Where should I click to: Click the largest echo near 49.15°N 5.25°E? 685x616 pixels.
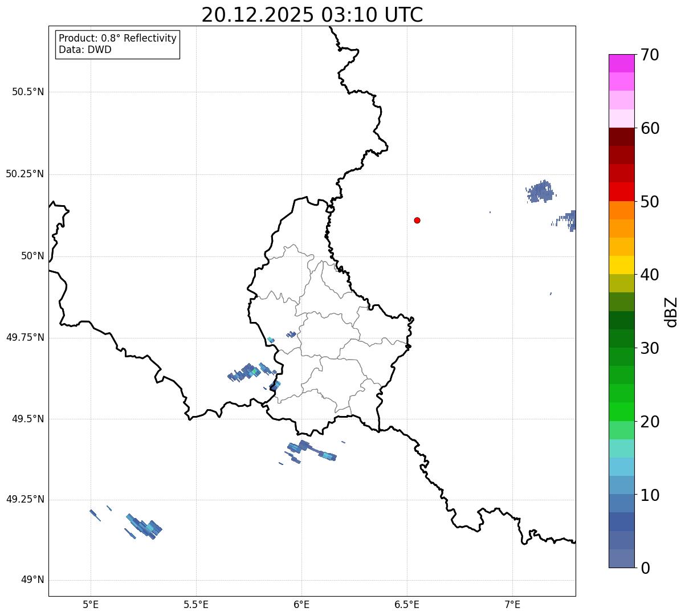pyautogui.click(x=144, y=526)
